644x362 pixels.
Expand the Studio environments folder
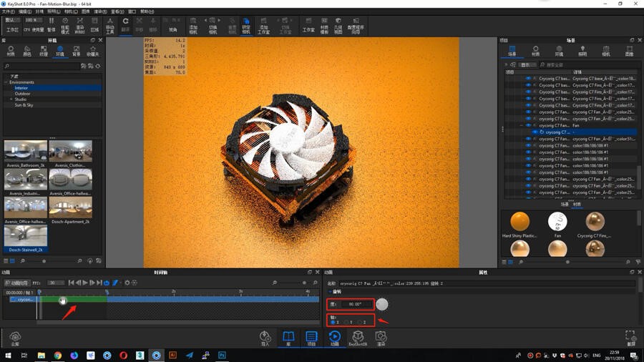pyautogui.click(x=11, y=99)
